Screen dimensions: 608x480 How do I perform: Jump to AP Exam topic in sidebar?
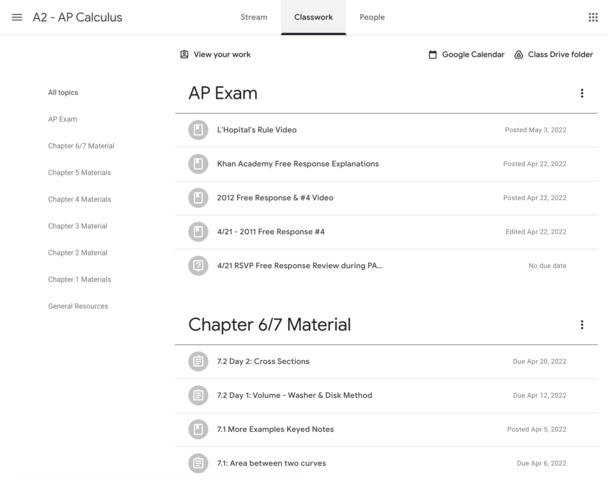(x=62, y=119)
